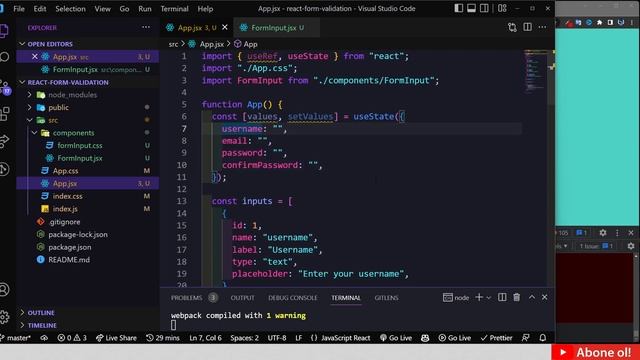Maximize the panel with up chevron
Screen dimensions: 640x360
pos(531,297)
